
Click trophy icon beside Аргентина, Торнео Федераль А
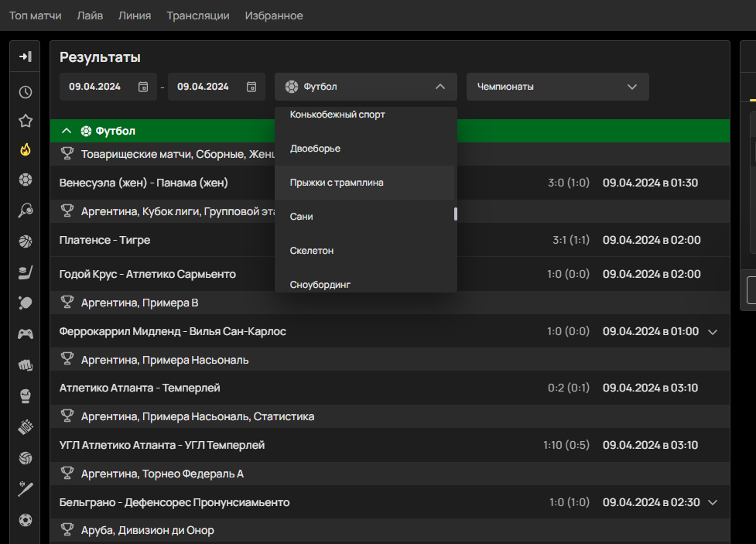(x=67, y=474)
